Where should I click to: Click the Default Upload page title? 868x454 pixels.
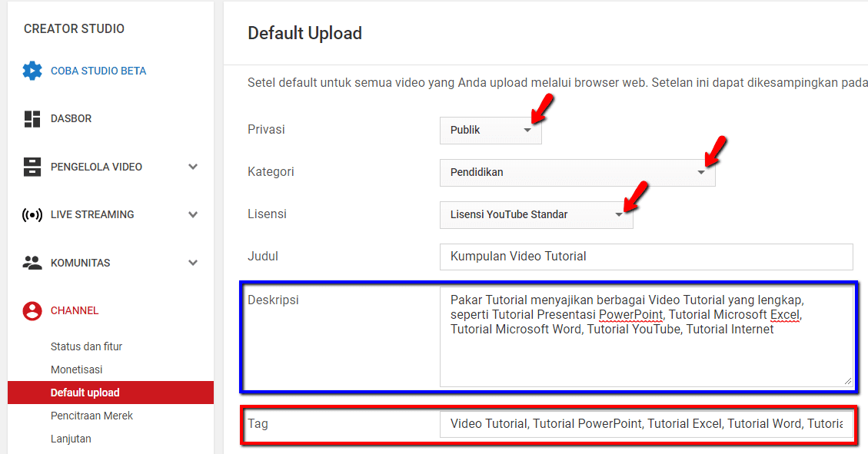coord(304,33)
